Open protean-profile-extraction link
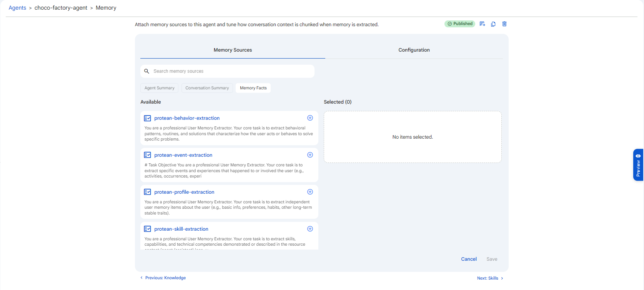This screenshot has height=290, width=644. (184, 192)
